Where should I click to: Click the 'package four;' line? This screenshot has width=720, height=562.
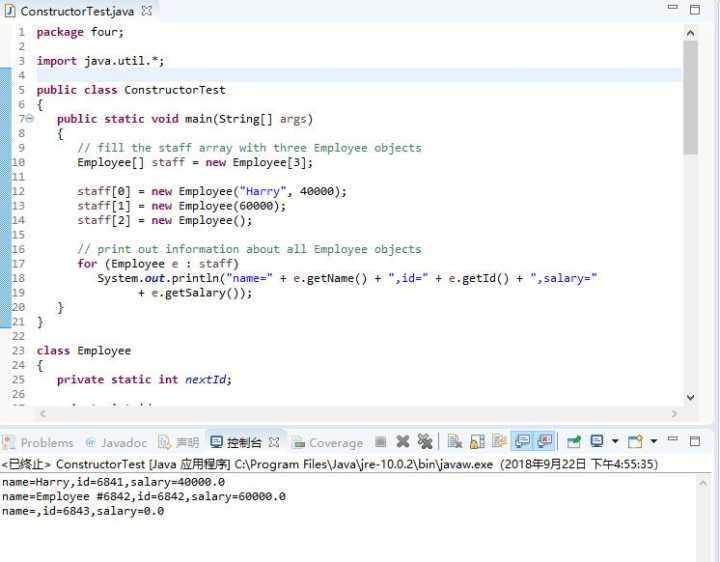tap(80, 32)
